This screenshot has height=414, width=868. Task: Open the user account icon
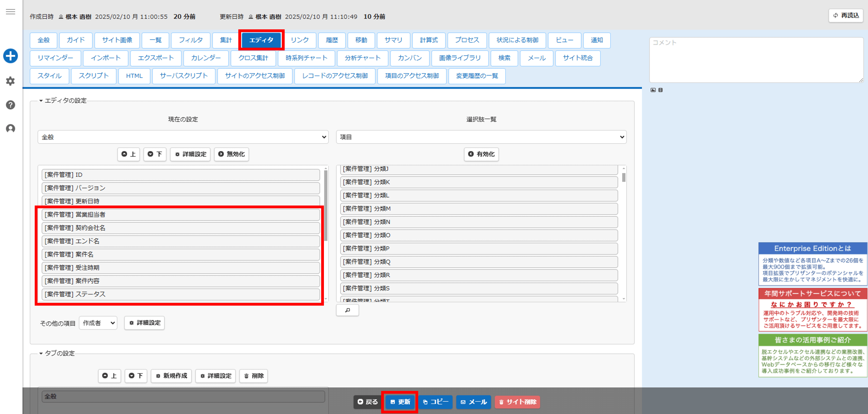point(10,129)
